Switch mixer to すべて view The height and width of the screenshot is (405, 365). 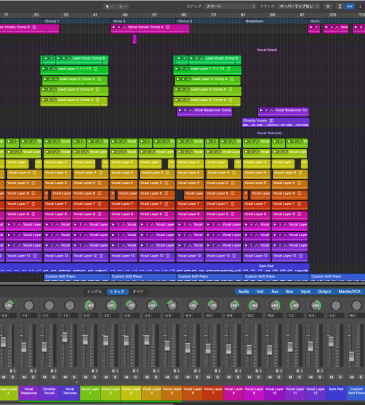click(138, 292)
